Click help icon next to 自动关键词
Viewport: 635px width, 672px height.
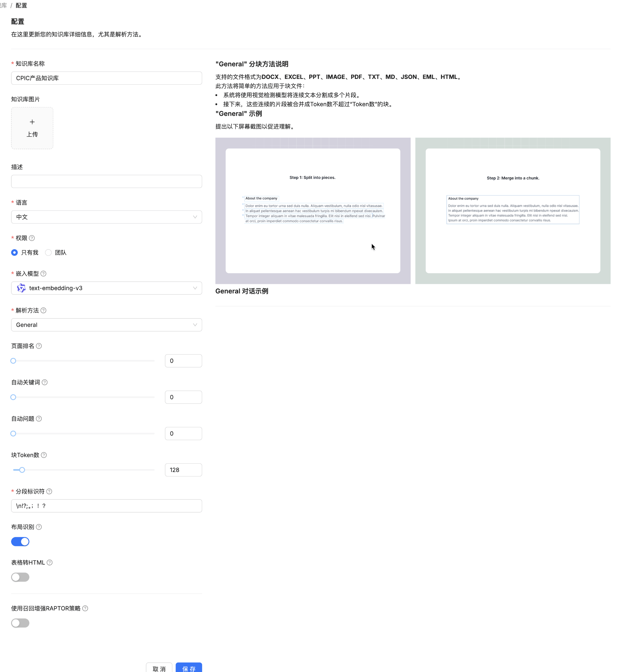click(x=45, y=382)
